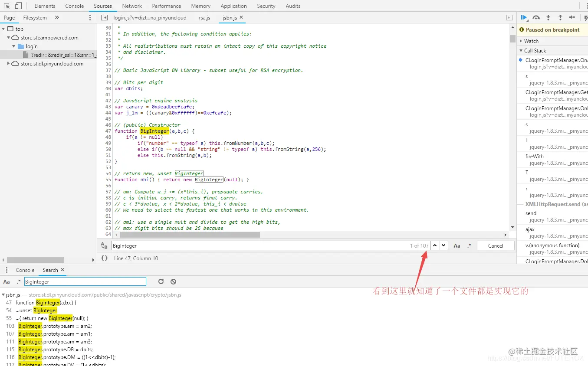588x366 pixels.
Task: Collapse the store.steampowered.com domain node
Action: coord(9,38)
